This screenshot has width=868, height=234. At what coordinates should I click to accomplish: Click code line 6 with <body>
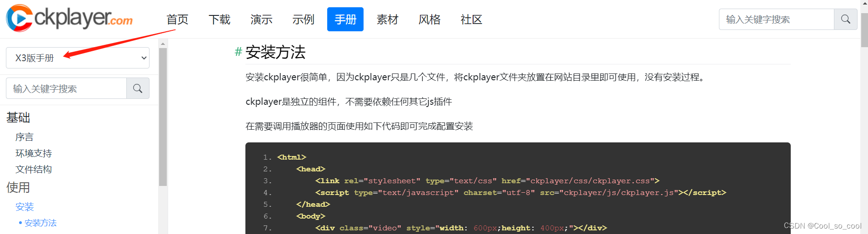(x=311, y=216)
